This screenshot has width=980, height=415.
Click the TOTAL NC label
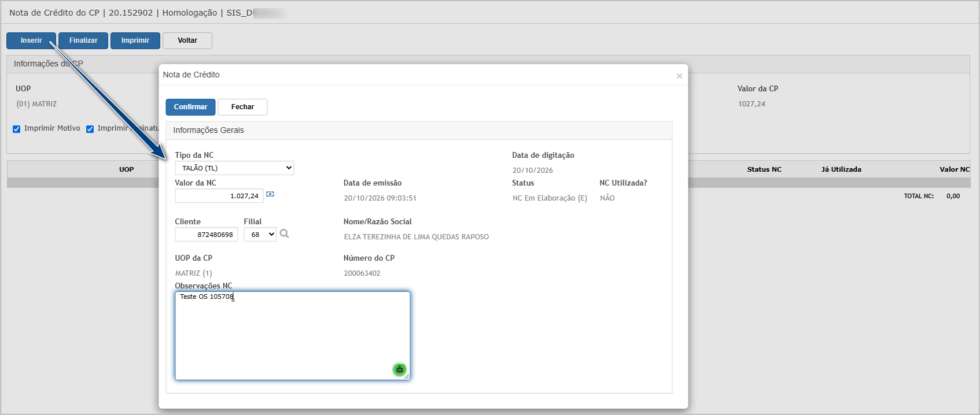click(x=919, y=197)
